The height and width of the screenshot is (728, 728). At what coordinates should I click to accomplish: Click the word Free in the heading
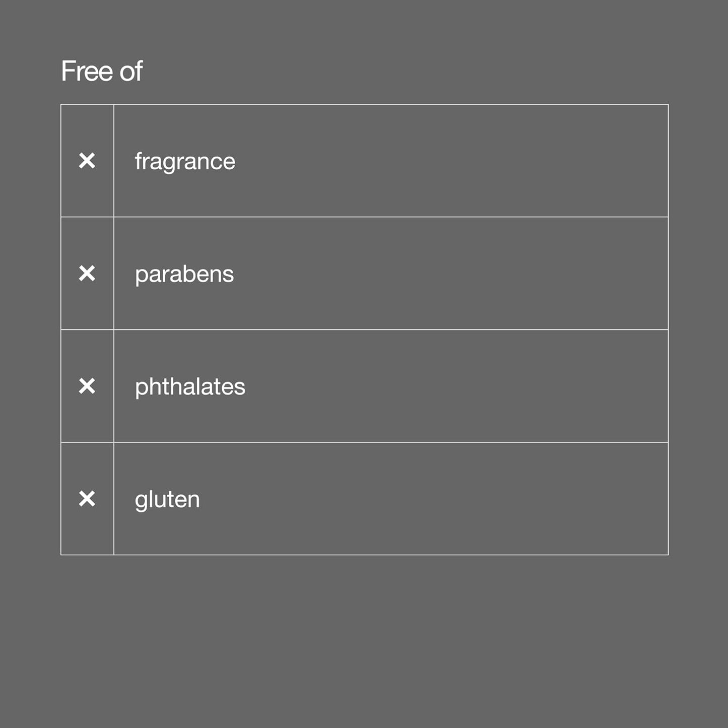87,71
